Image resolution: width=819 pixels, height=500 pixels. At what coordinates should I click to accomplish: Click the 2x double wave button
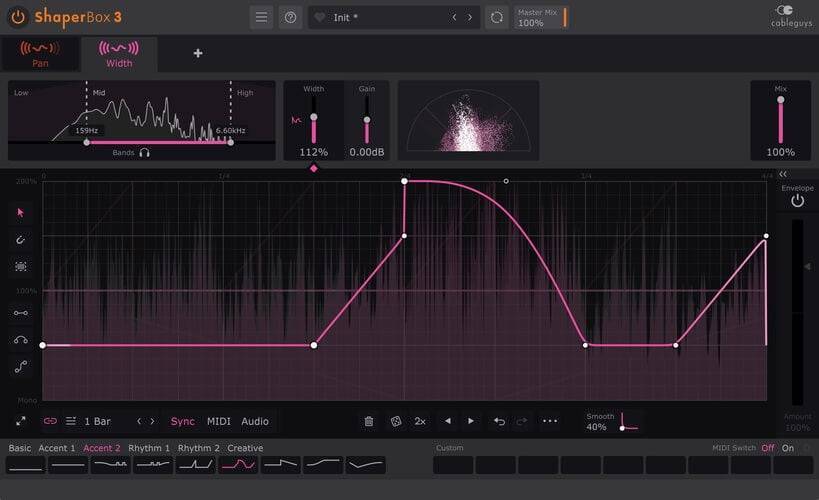coord(420,421)
